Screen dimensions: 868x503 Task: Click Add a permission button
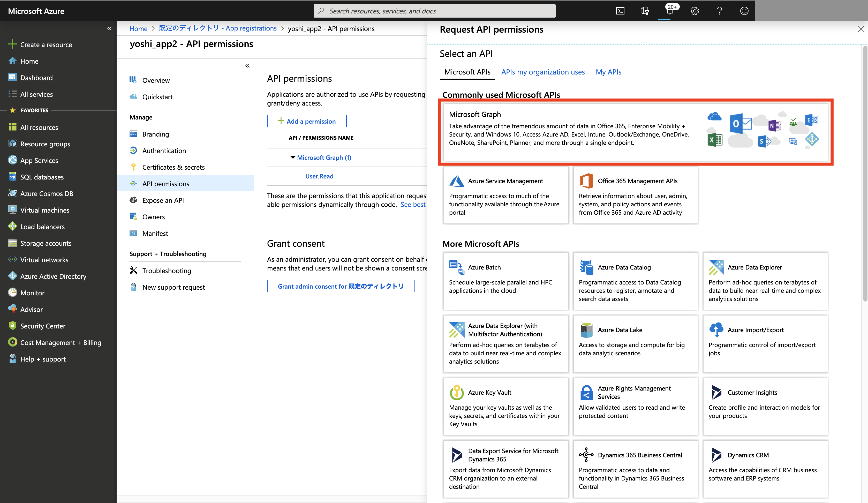point(307,121)
